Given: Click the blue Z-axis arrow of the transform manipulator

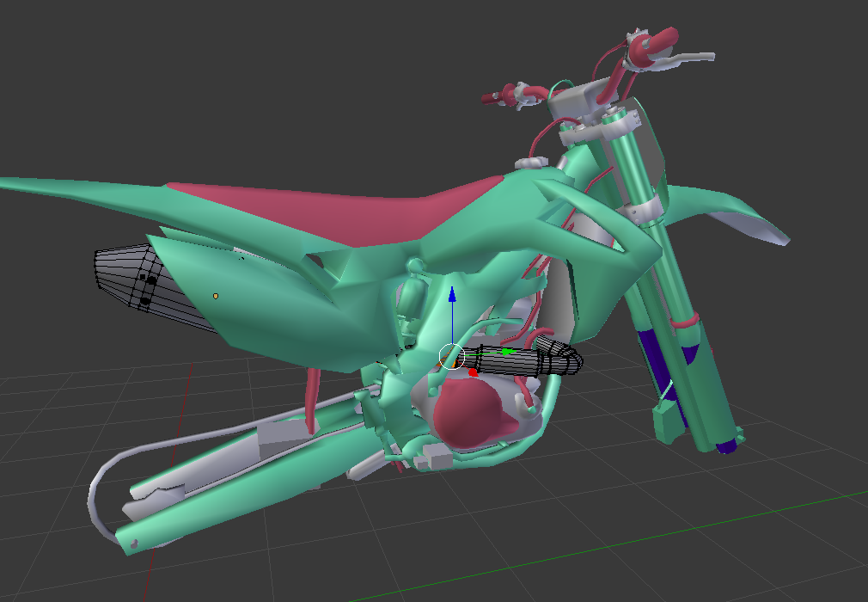Looking at the screenshot, I should (452, 295).
